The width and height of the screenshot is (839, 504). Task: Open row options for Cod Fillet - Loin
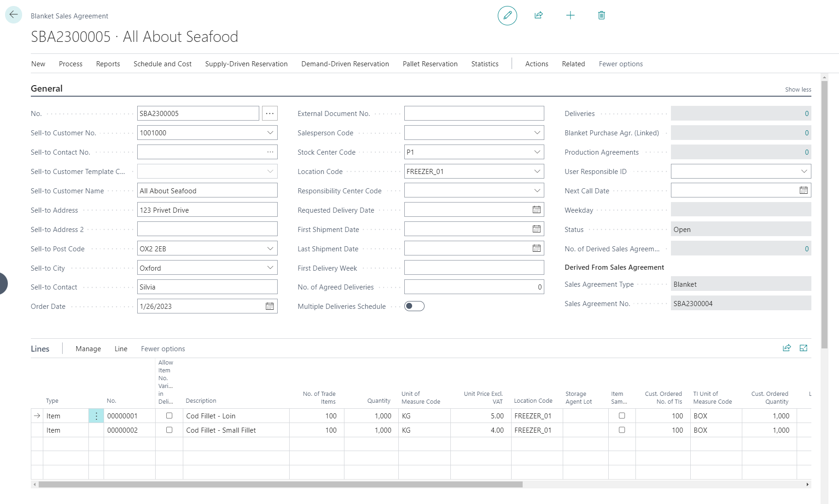coord(96,416)
